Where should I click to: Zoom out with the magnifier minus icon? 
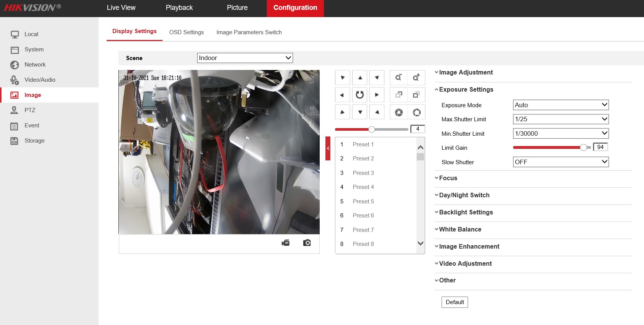coord(399,78)
